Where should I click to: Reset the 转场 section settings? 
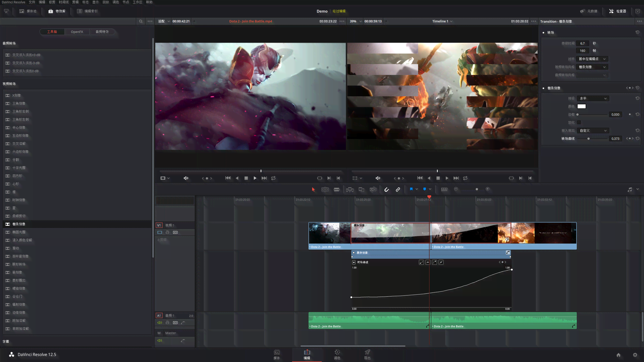(x=637, y=32)
